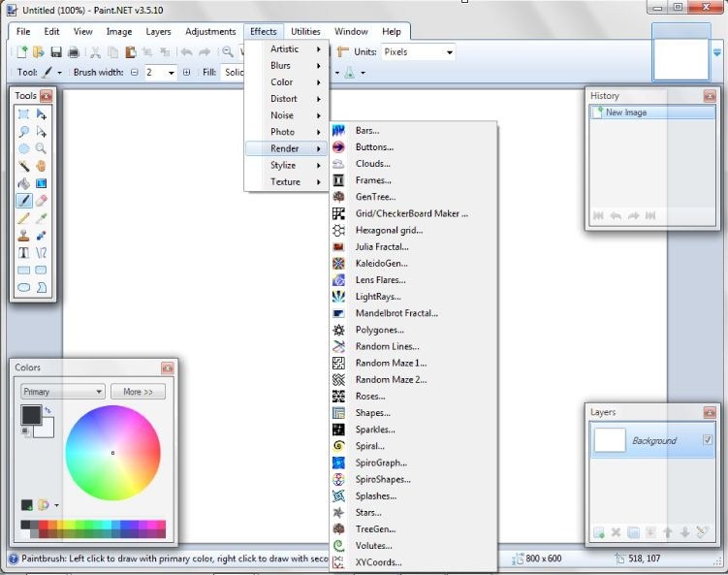Click the image thumbnail in top-right strip
The height and width of the screenshot is (575, 728).
point(681,58)
